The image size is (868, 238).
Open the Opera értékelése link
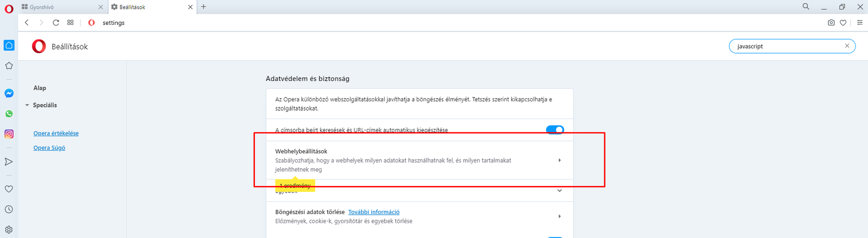[56, 133]
